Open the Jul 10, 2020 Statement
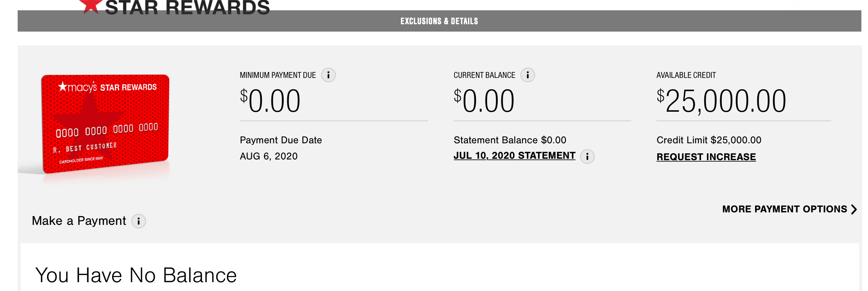Image resolution: width=868 pixels, height=291 pixels. point(514,155)
